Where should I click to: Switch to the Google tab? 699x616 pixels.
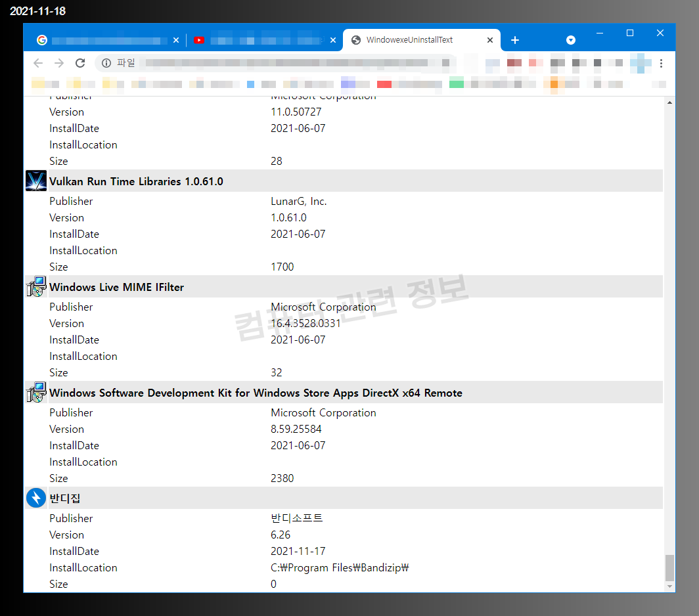(x=107, y=40)
